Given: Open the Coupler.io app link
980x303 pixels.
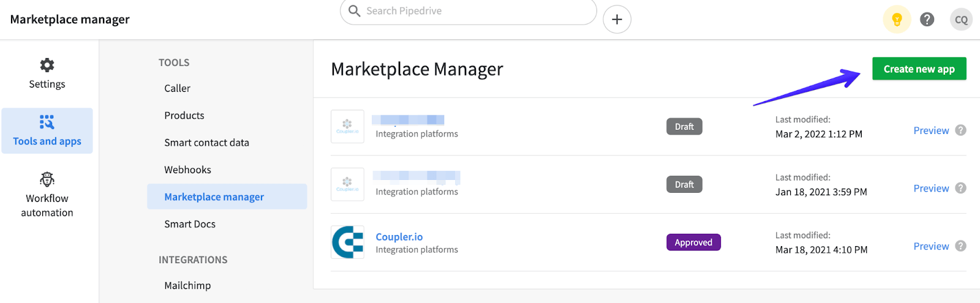Looking at the screenshot, I should click(399, 237).
